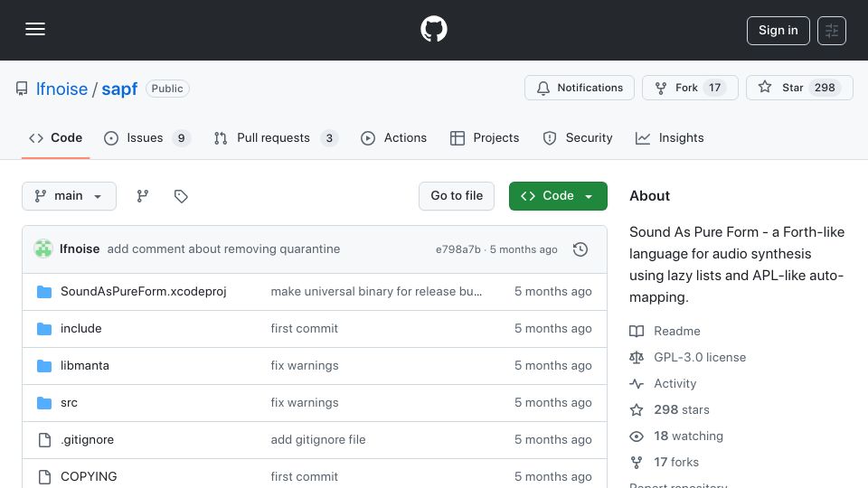
Task: Open the .gitignore file
Action: tap(87, 440)
